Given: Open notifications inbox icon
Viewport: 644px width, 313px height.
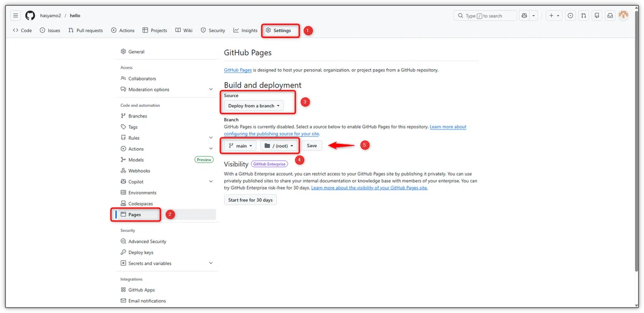Looking at the screenshot, I should tap(610, 16).
